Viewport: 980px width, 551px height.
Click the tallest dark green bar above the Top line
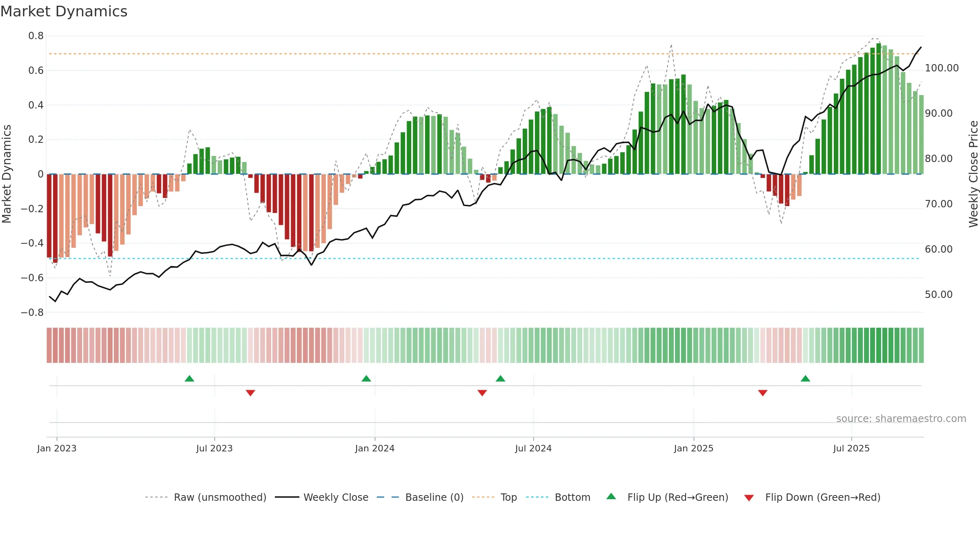point(879,109)
